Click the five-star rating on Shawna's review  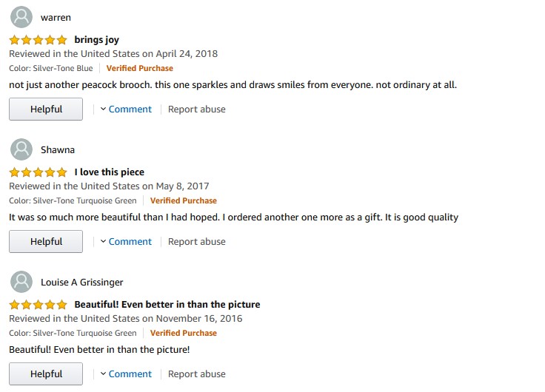38,172
